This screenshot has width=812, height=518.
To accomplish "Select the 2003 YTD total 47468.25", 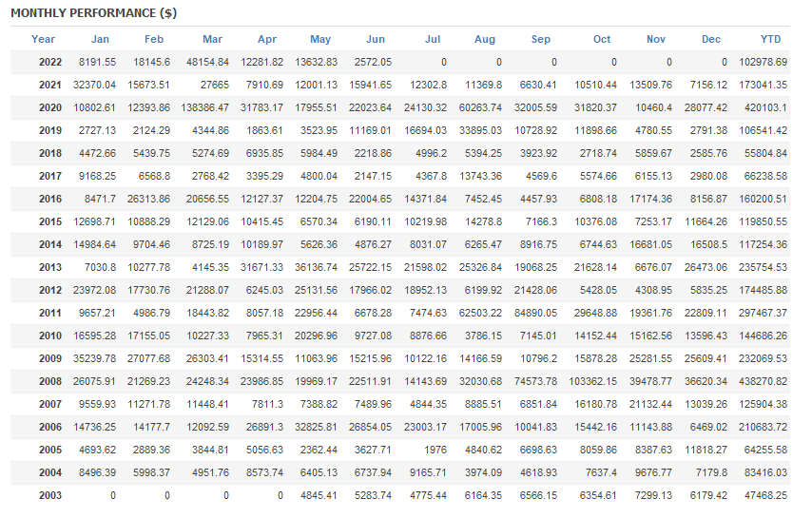I will point(764,495).
